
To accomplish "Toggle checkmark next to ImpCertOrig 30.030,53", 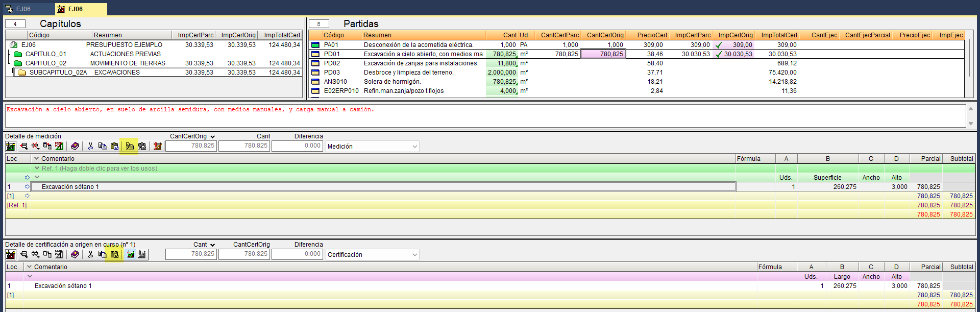I will point(719,54).
